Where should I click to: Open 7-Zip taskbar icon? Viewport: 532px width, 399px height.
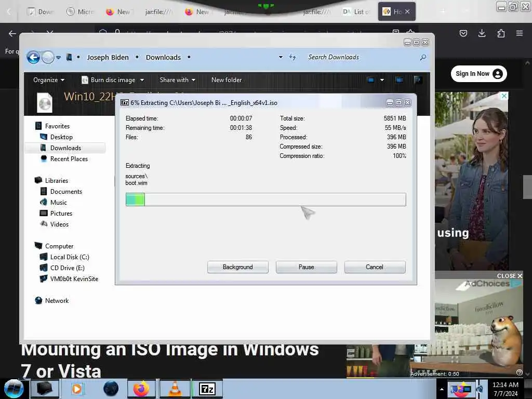[x=207, y=389]
